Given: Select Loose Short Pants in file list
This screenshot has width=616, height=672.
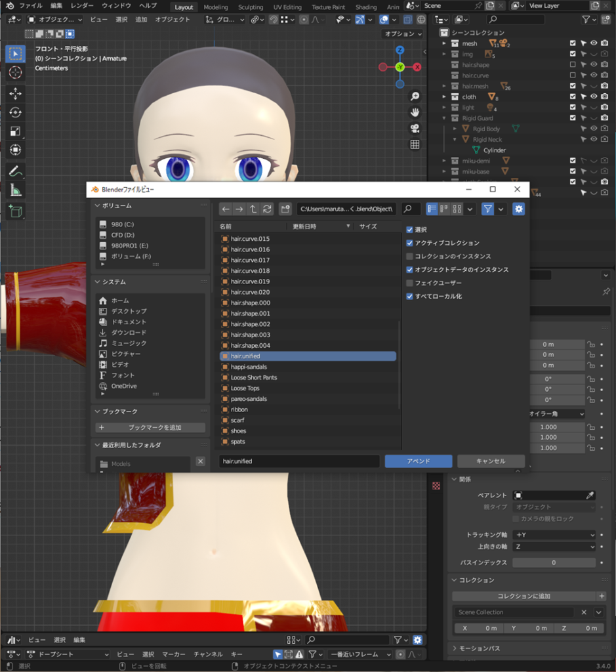Looking at the screenshot, I should pyautogui.click(x=308, y=377).
